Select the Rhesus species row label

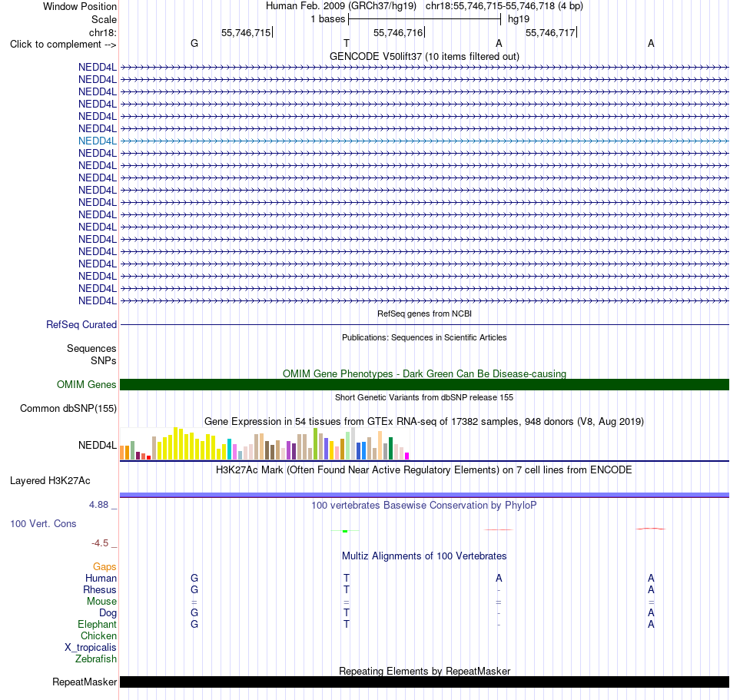point(100,589)
